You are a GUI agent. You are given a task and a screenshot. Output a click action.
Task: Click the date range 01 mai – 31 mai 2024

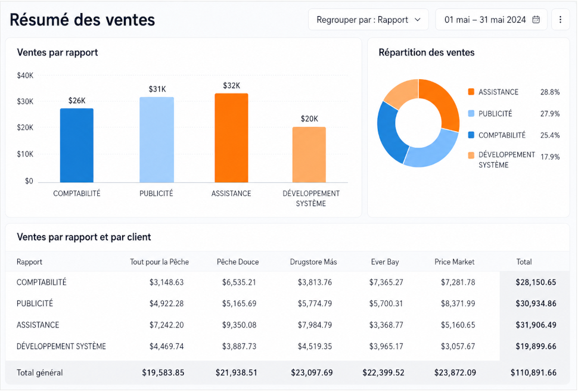click(x=491, y=20)
